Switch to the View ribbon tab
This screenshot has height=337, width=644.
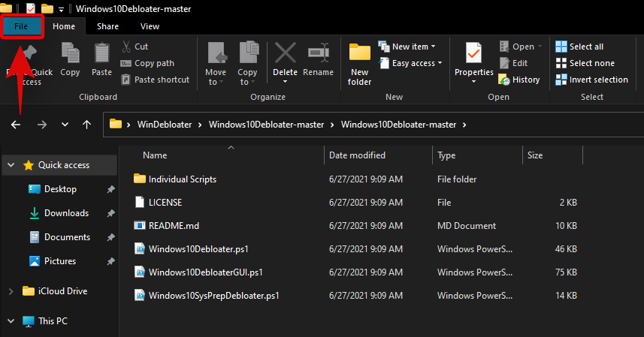coord(150,26)
